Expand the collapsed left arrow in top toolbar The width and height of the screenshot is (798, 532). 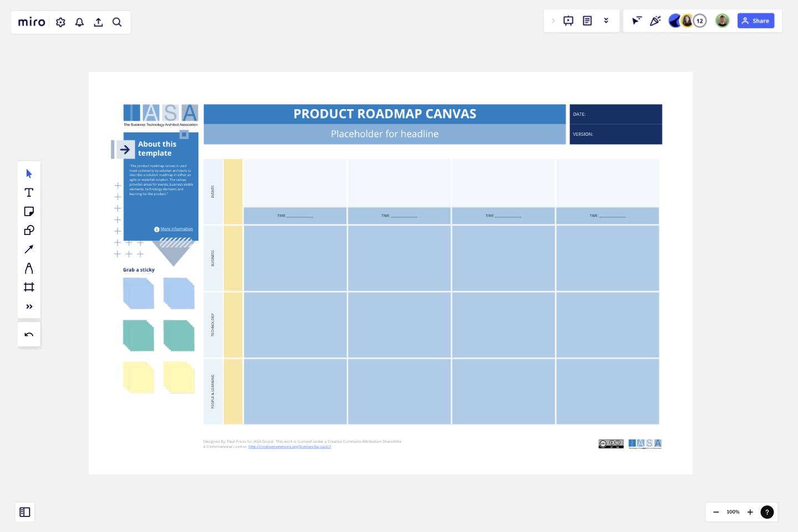click(x=554, y=20)
